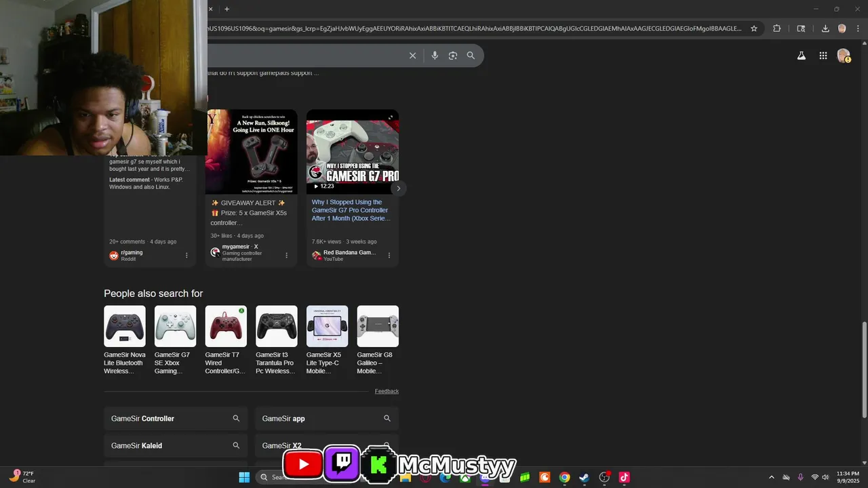This screenshot has width=868, height=488.
Task: Open options for the Red Bandana YouTube card
Action: click(x=389, y=256)
